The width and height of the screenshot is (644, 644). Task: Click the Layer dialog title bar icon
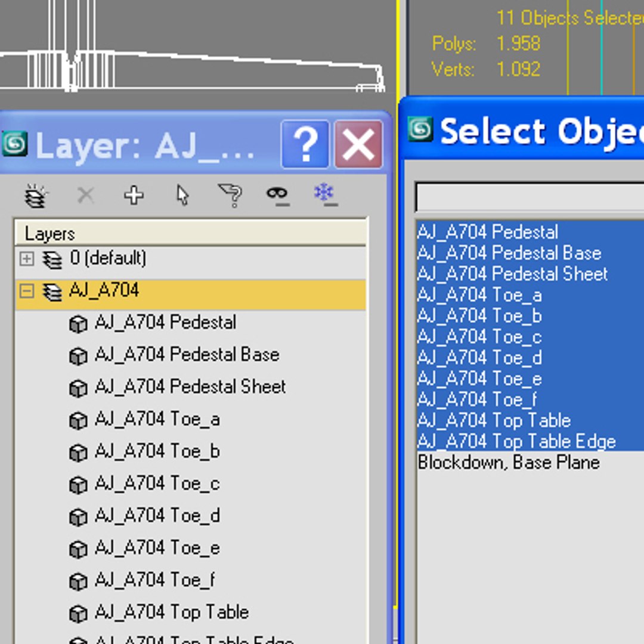(14, 144)
